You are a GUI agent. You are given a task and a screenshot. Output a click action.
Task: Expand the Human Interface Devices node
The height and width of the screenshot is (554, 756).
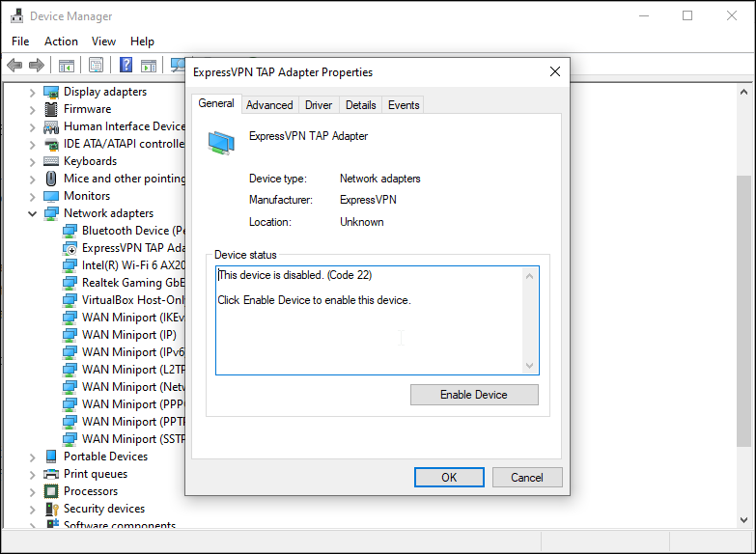[x=32, y=126]
